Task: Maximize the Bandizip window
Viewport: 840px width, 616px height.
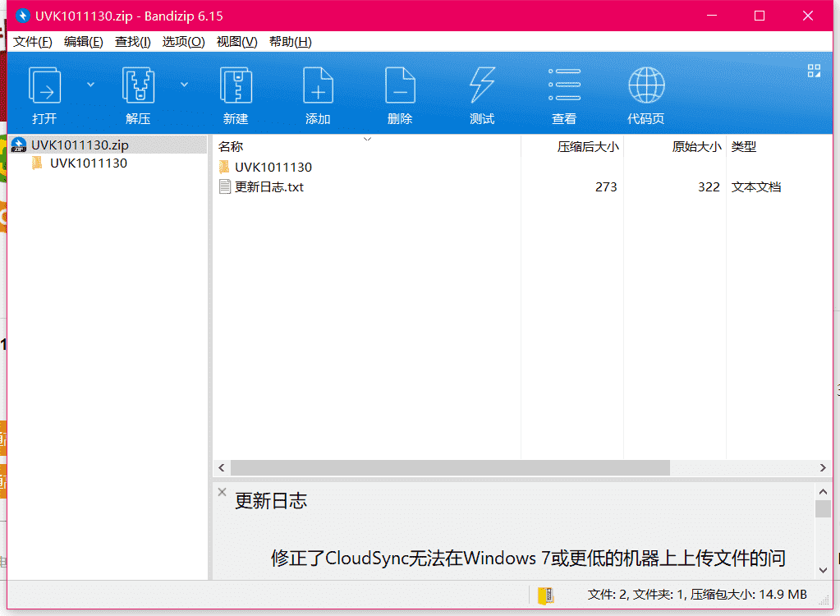Action: [759, 16]
